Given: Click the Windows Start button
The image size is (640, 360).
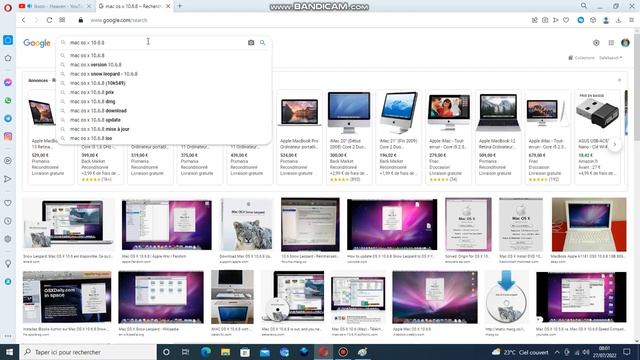Looking at the screenshot, I should 9,352.
